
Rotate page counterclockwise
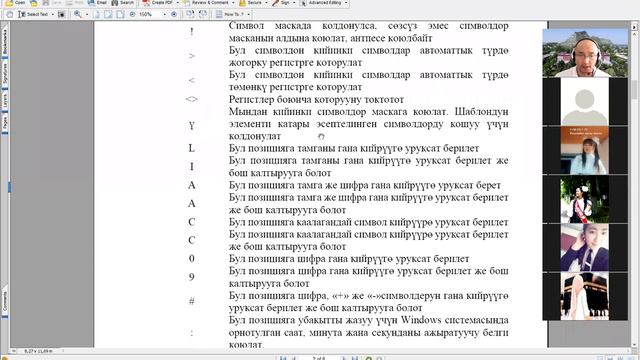pyautogui.click(x=202, y=14)
